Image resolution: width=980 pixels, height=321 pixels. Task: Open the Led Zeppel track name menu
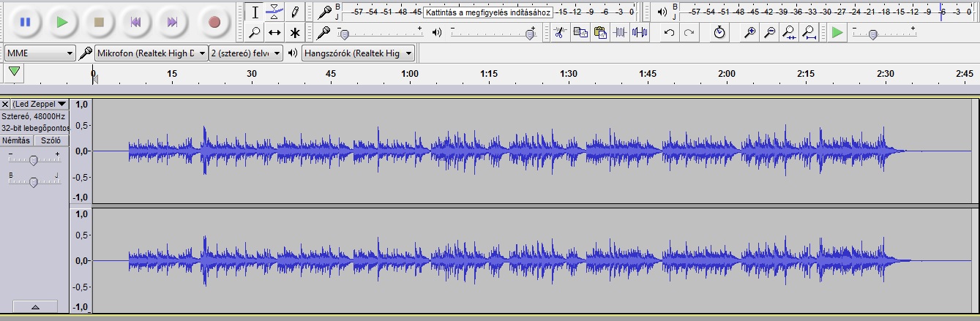coord(40,105)
